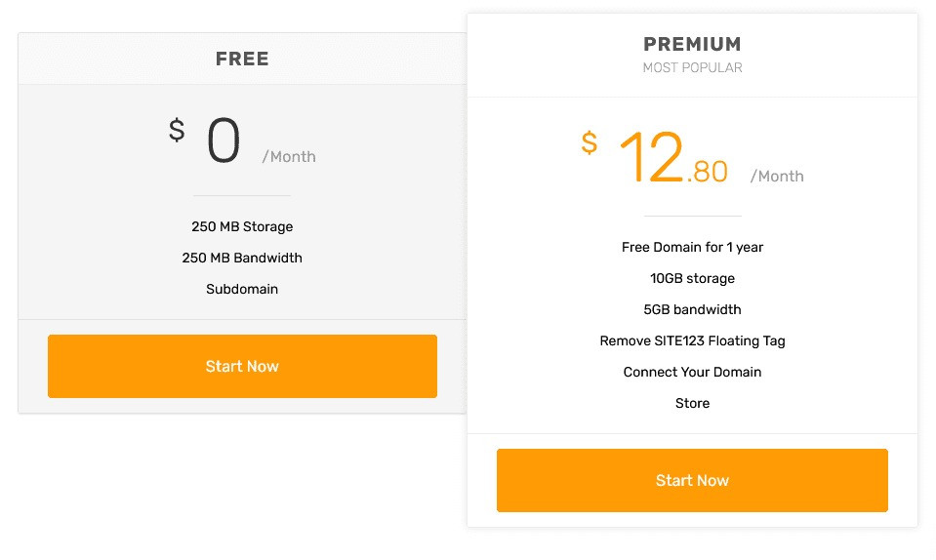Viewport: 936px width, 560px height.
Task: Click the Subdomain feature text
Action: click(x=242, y=289)
